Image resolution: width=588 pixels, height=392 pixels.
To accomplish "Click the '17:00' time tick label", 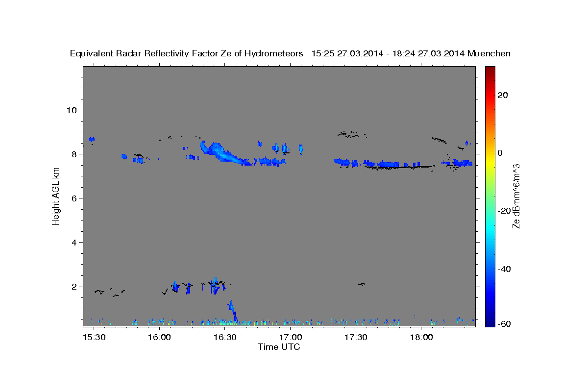I will (x=290, y=338).
